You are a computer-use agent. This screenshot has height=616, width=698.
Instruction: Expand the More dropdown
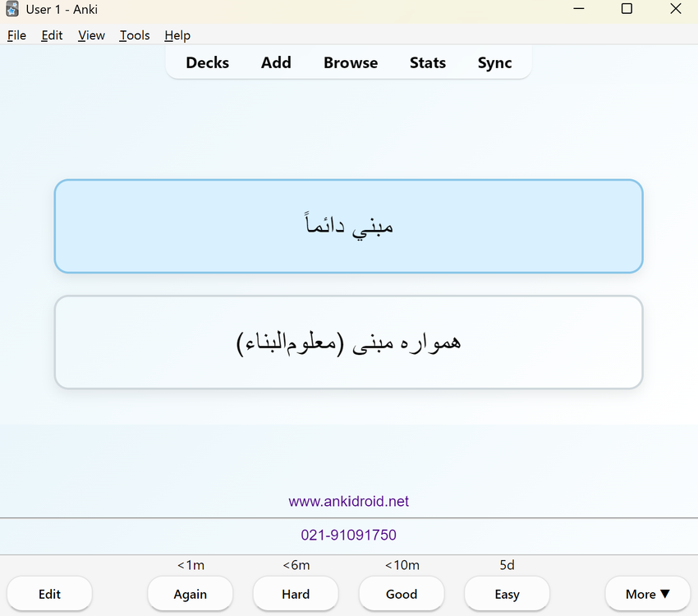click(648, 594)
